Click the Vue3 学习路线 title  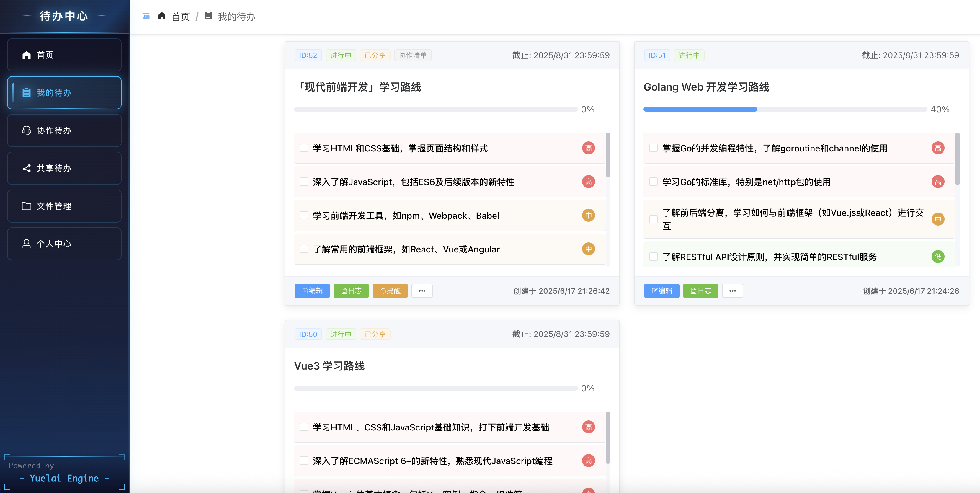[329, 366]
